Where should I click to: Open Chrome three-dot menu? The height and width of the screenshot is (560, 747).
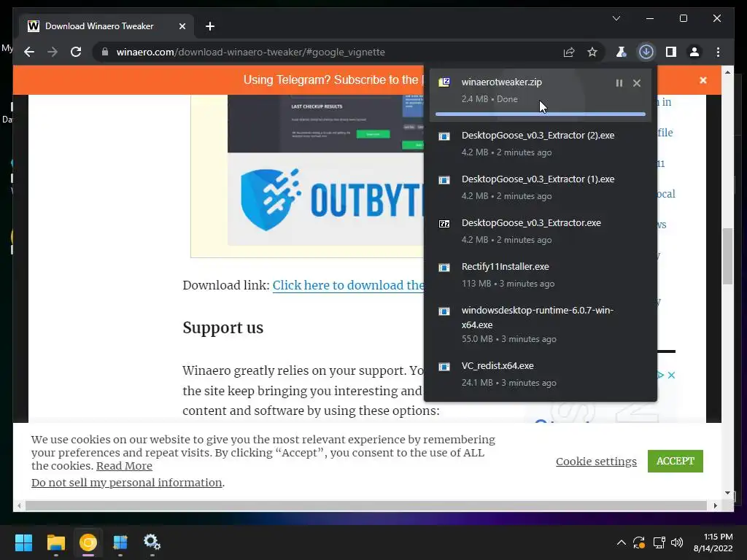coord(719,52)
